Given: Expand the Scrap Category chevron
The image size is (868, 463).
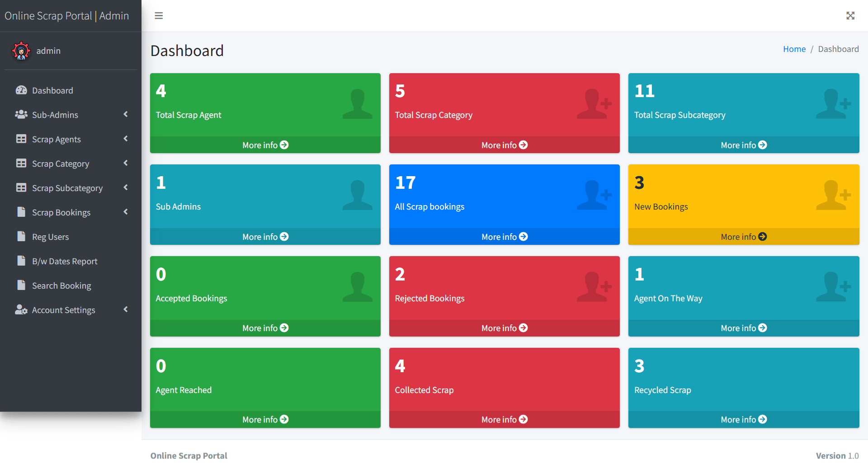Looking at the screenshot, I should point(126,164).
